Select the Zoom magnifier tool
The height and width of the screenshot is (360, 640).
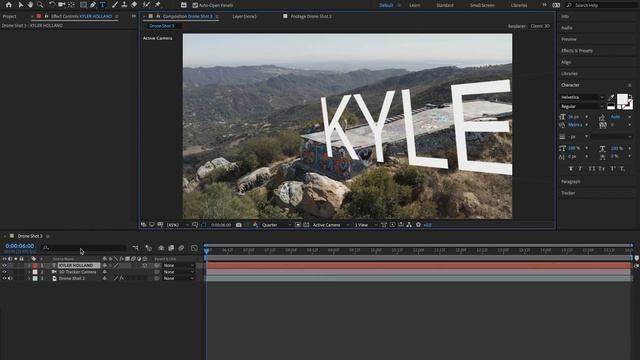point(40,5)
